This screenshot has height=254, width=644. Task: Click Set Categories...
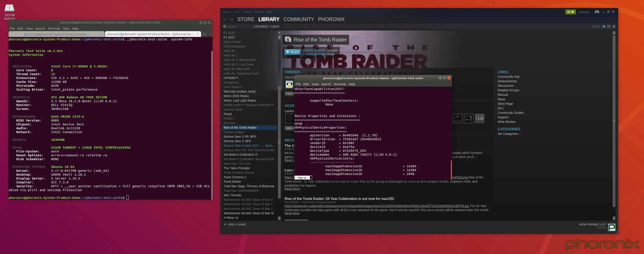509,134
